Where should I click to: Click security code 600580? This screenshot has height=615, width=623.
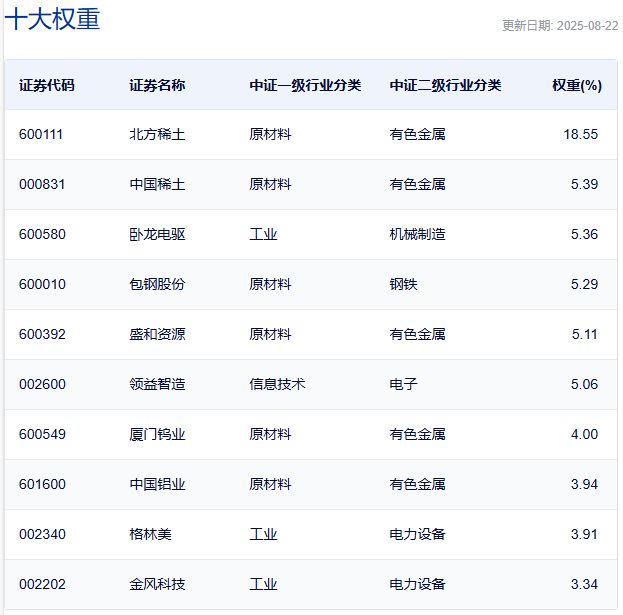pyautogui.click(x=41, y=234)
